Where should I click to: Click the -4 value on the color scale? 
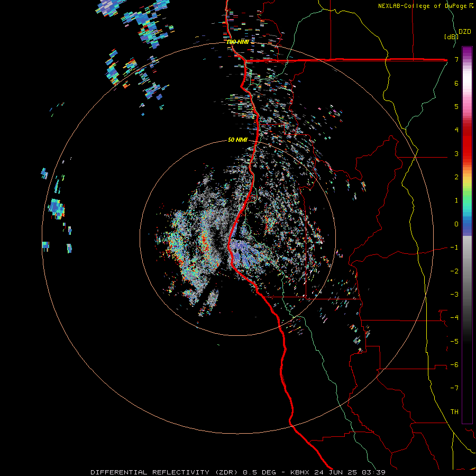pos(454,317)
